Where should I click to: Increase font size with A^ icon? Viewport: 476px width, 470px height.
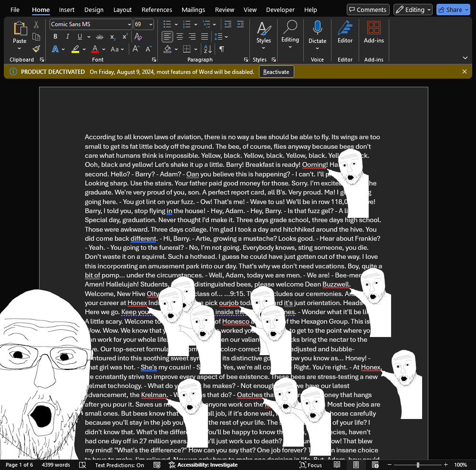[136, 49]
